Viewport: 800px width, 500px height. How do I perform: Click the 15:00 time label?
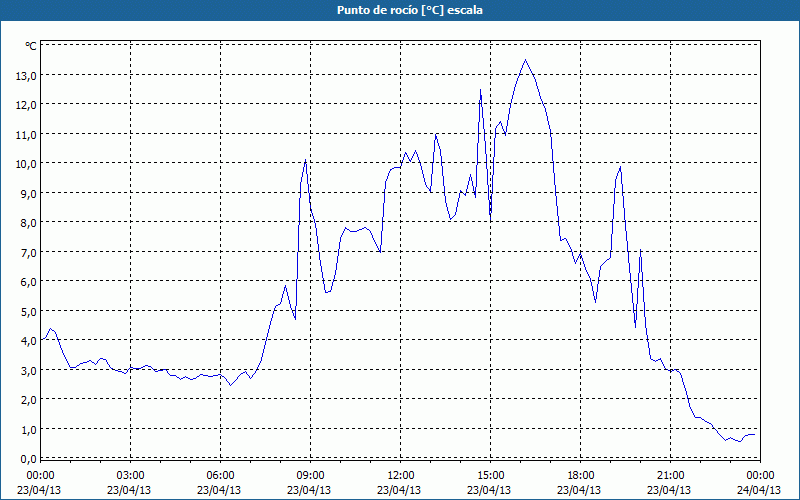[490, 476]
